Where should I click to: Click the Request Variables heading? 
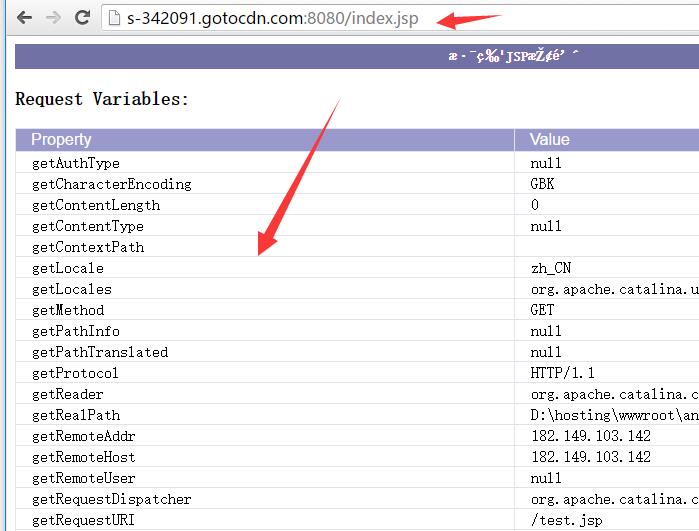pos(102,99)
